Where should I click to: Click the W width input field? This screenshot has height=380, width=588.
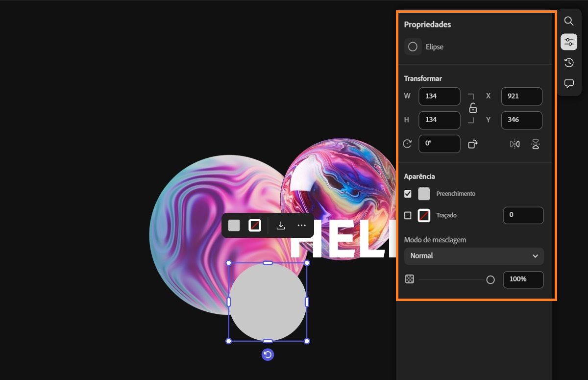(x=439, y=96)
